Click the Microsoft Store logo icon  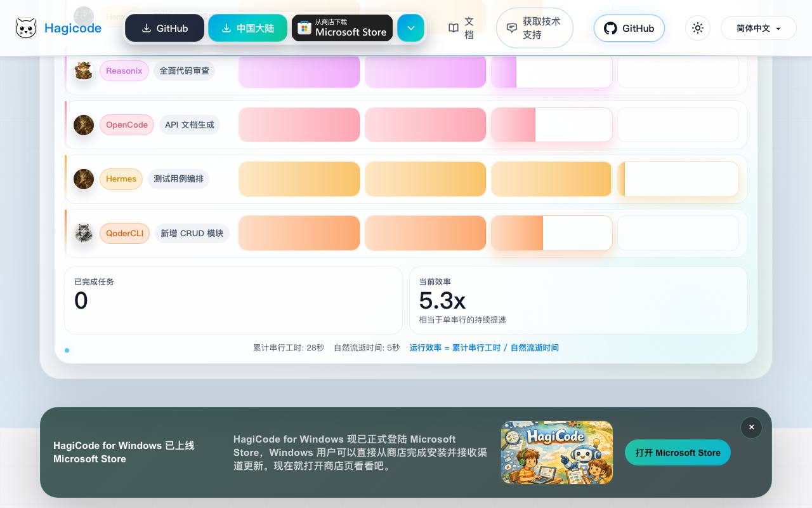coord(304,28)
